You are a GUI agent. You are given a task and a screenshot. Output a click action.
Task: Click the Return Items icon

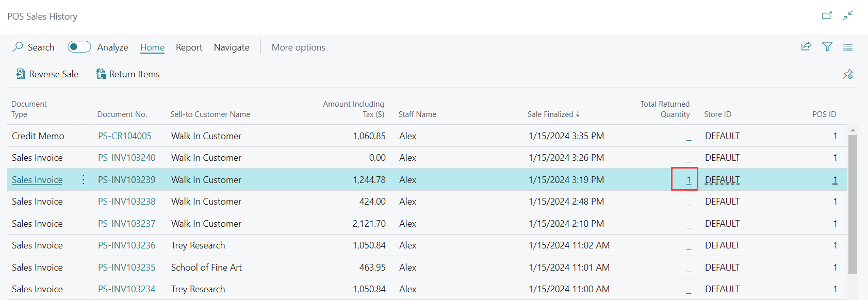(101, 74)
